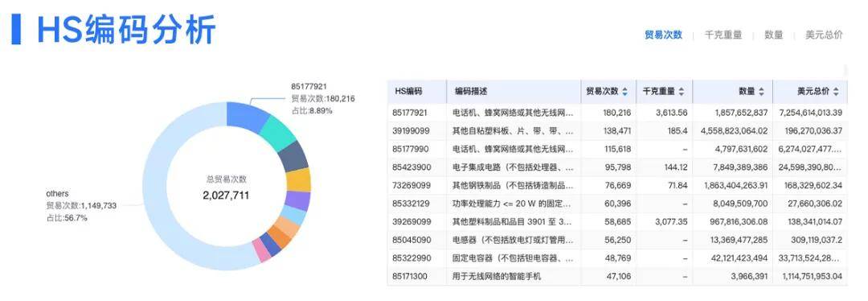
Task: Sort table by 数量 column arrows
Action: pyautogui.click(x=761, y=92)
